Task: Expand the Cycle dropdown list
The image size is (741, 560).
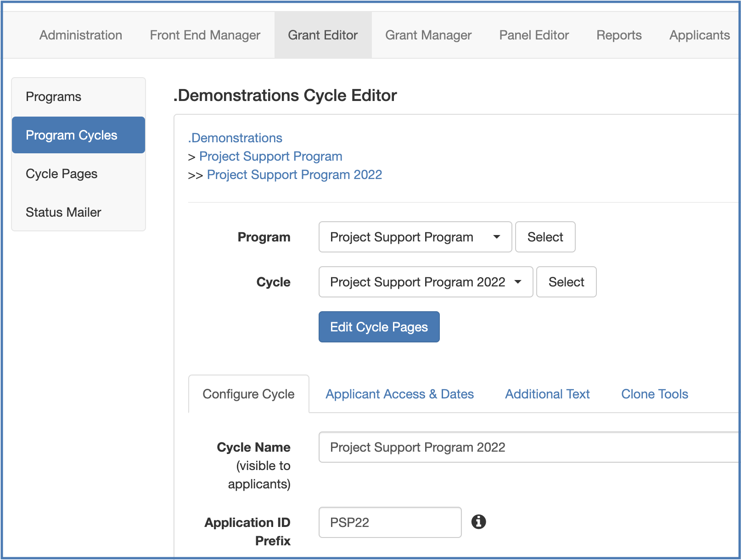Action: 425,282
